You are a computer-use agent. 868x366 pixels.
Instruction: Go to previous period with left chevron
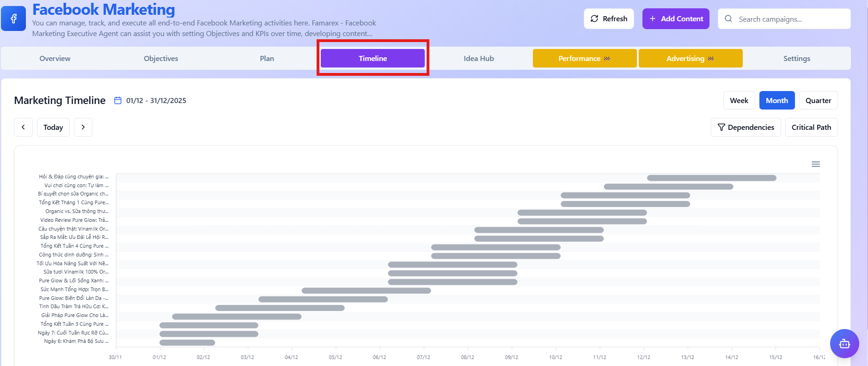(x=23, y=127)
